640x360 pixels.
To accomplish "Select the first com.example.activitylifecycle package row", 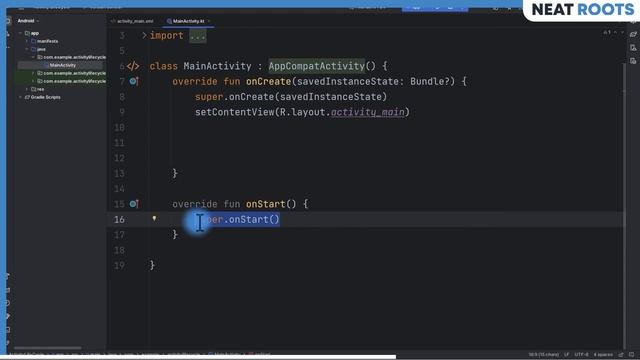I will 71,57.
